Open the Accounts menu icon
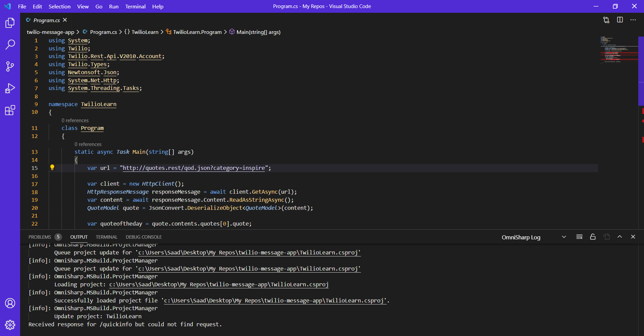This screenshot has height=336, width=644. tap(10, 303)
